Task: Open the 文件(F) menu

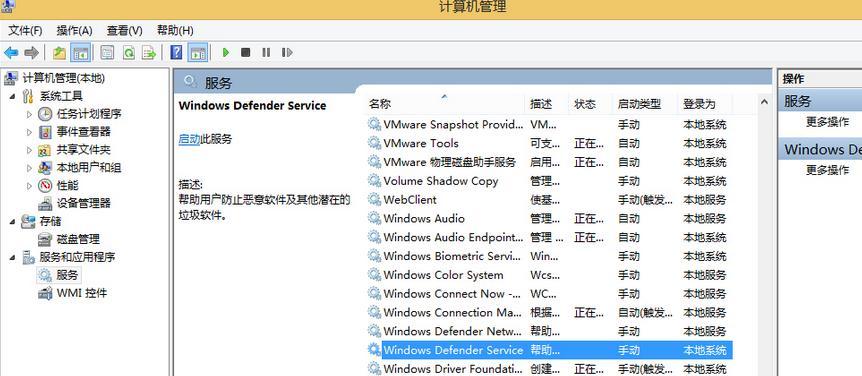Action: (x=25, y=30)
